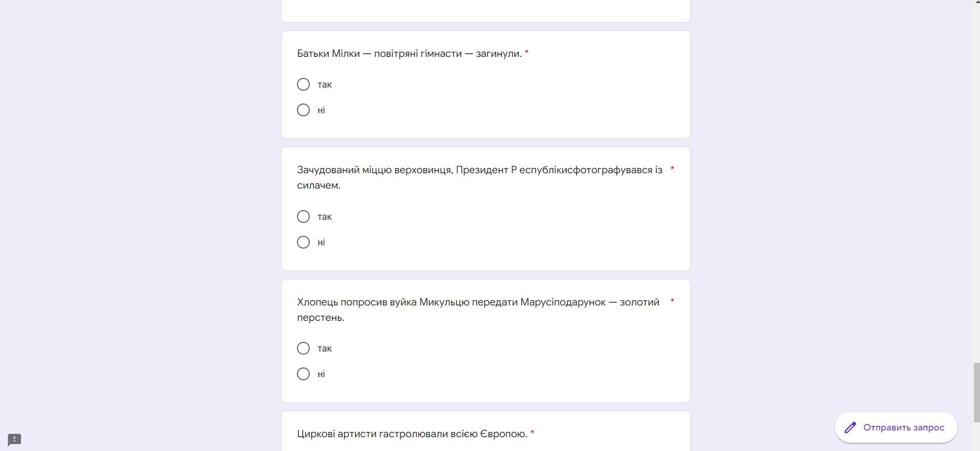Viewport: 980px width, 451px height.
Task: Click the 'так' label under перстень question
Action: point(325,348)
